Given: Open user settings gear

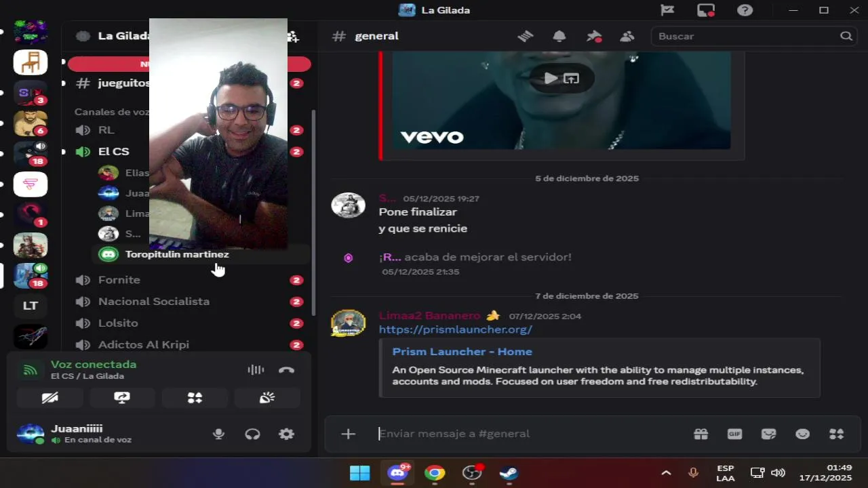Looking at the screenshot, I should pos(287,434).
